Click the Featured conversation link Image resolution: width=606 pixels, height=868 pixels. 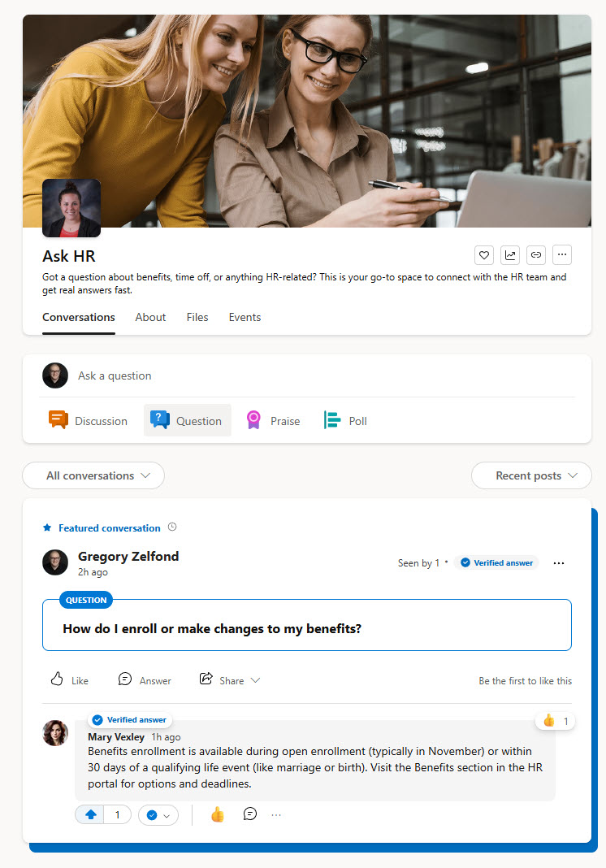point(110,528)
